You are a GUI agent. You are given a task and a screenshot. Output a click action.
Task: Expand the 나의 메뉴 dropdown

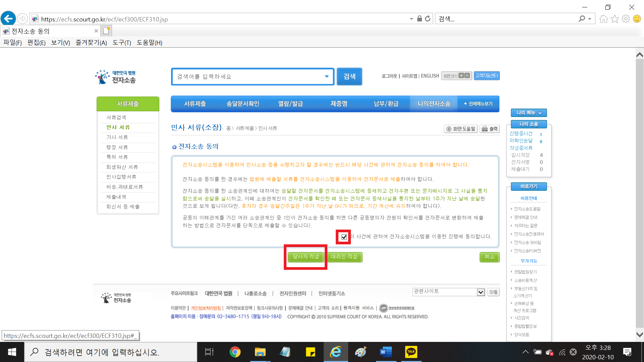pyautogui.click(x=529, y=113)
